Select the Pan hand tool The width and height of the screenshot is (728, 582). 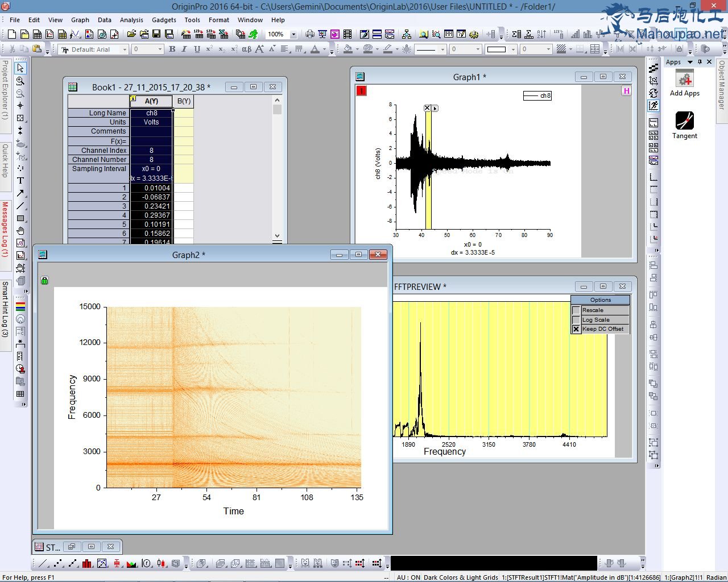pos(20,231)
